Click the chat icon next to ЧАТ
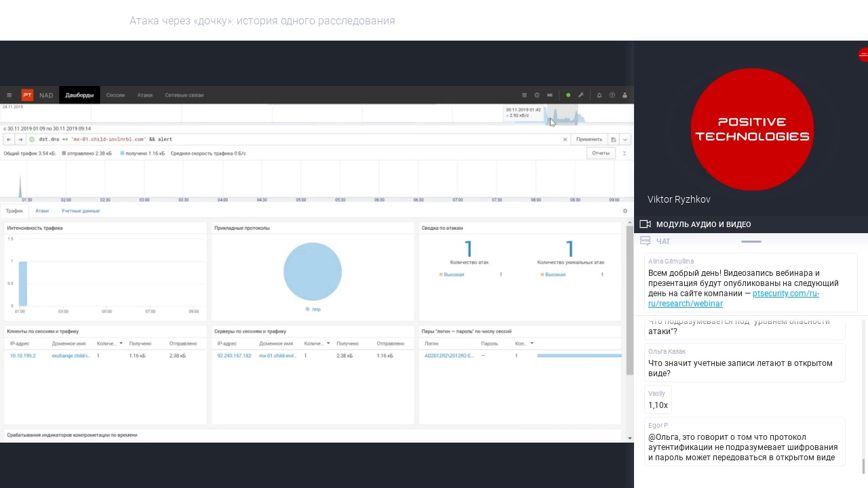Viewport: 868px width, 488px height. point(645,241)
